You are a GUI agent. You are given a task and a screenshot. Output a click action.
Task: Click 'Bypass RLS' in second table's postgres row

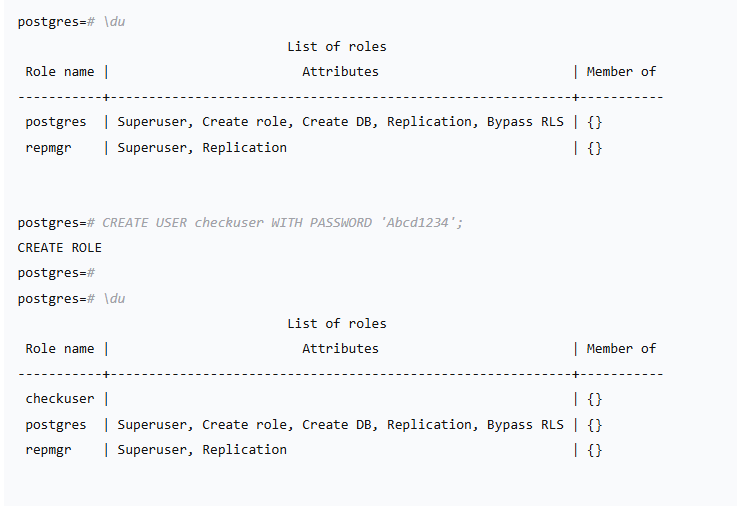point(525,424)
